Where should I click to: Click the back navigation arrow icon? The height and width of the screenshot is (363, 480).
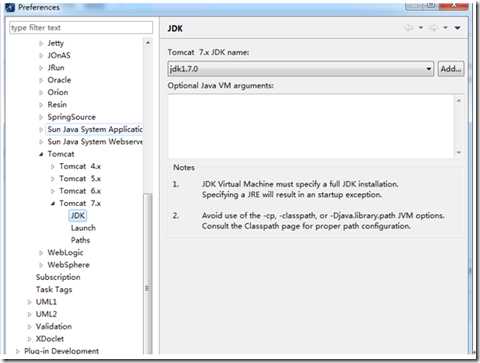pos(409,28)
